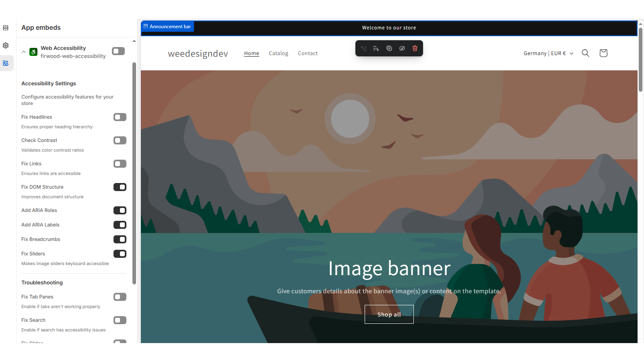This screenshot has width=644, height=362.
Task: Turn on the Web Accessibility app embed switch
Action: point(118,51)
